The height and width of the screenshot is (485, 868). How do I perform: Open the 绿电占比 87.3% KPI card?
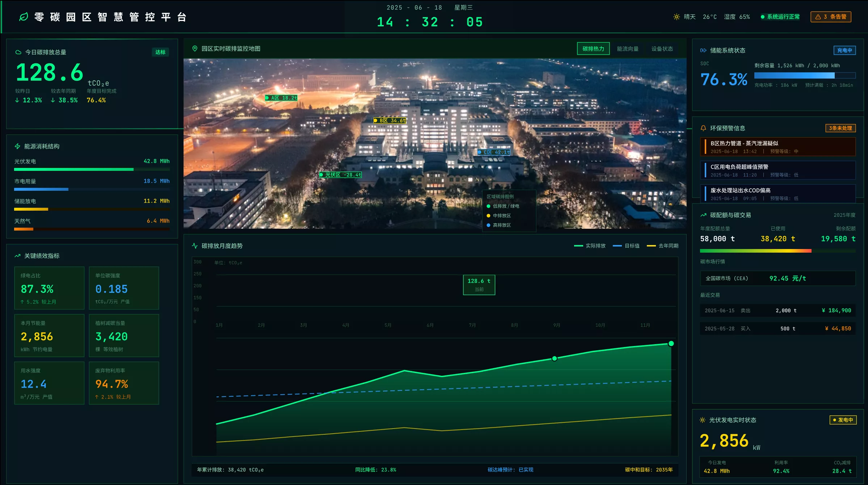tap(49, 288)
